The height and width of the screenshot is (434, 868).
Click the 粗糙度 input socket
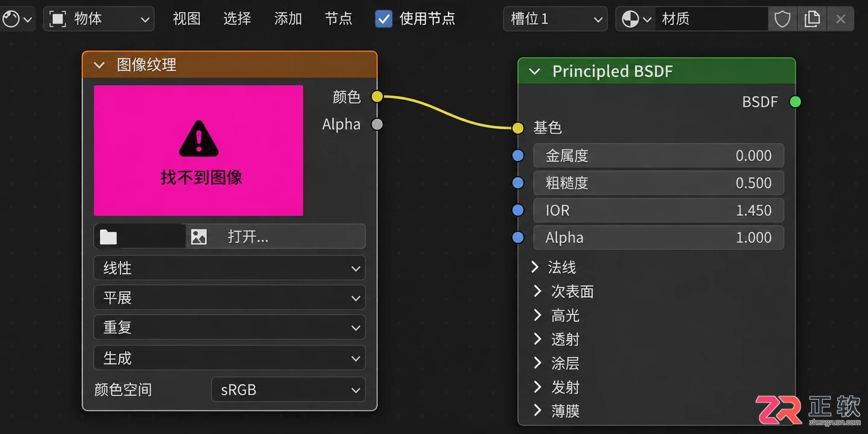[518, 183]
